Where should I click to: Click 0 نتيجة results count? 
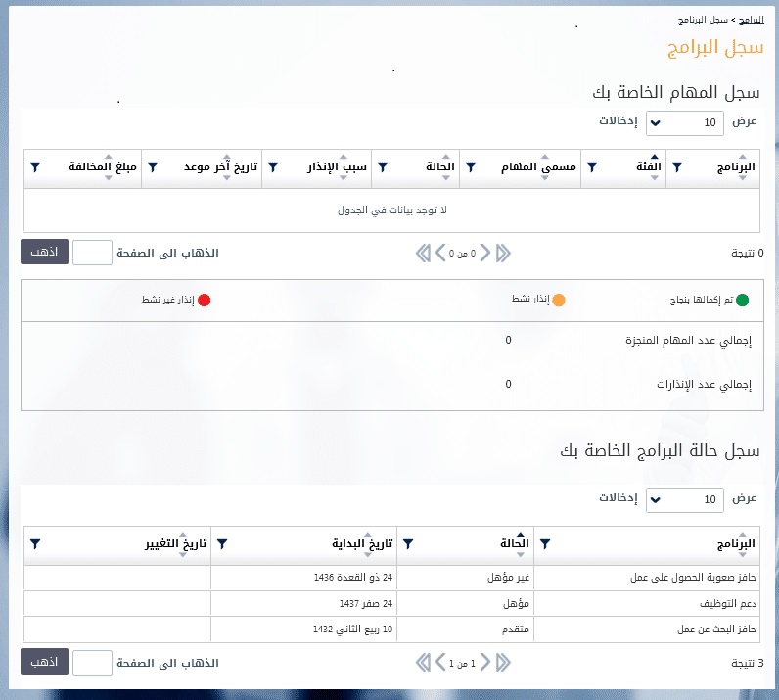pos(748,254)
